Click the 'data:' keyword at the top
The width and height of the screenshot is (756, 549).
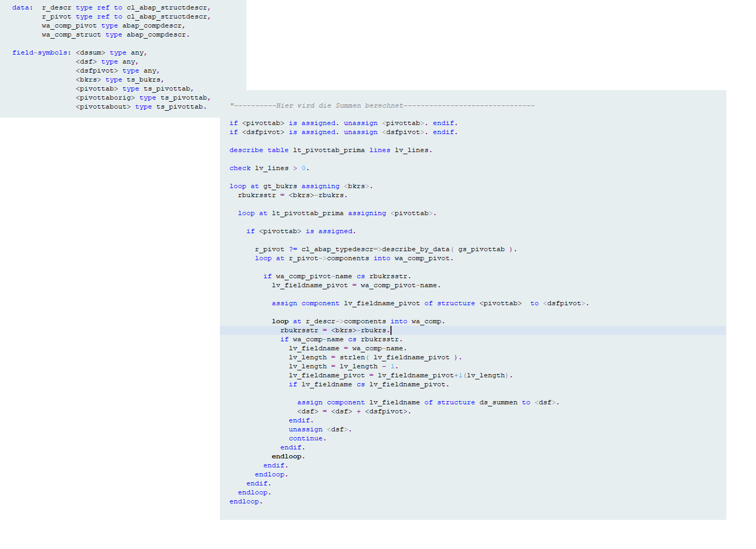click(22, 8)
